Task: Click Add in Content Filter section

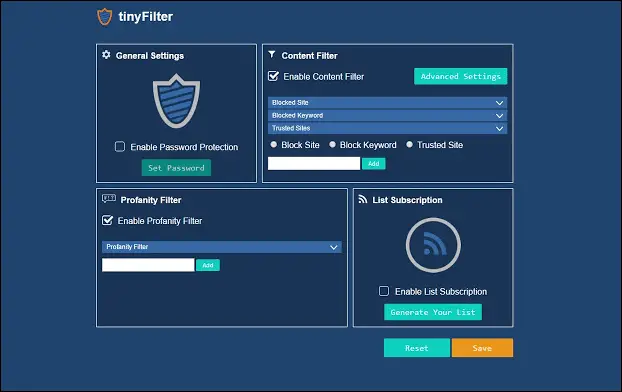Action: click(x=374, y=163)
